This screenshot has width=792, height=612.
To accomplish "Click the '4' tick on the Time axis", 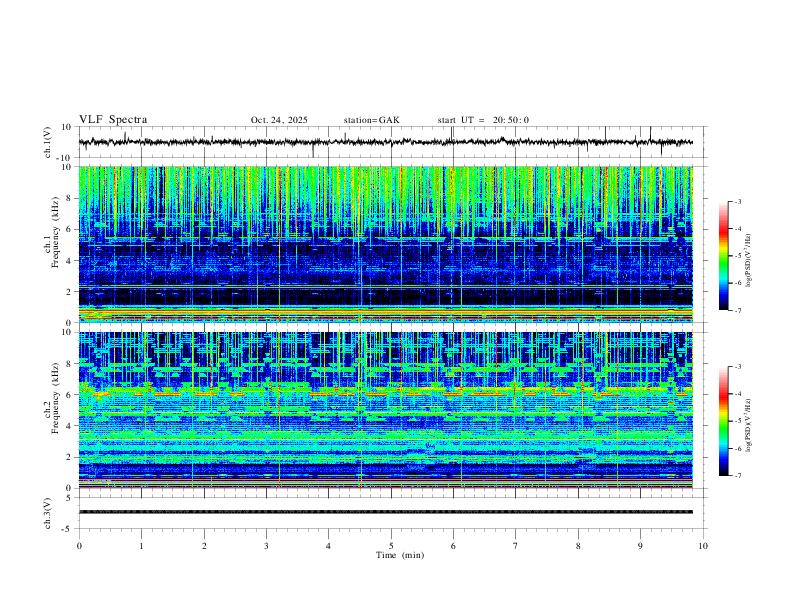I will click(329, 546).
